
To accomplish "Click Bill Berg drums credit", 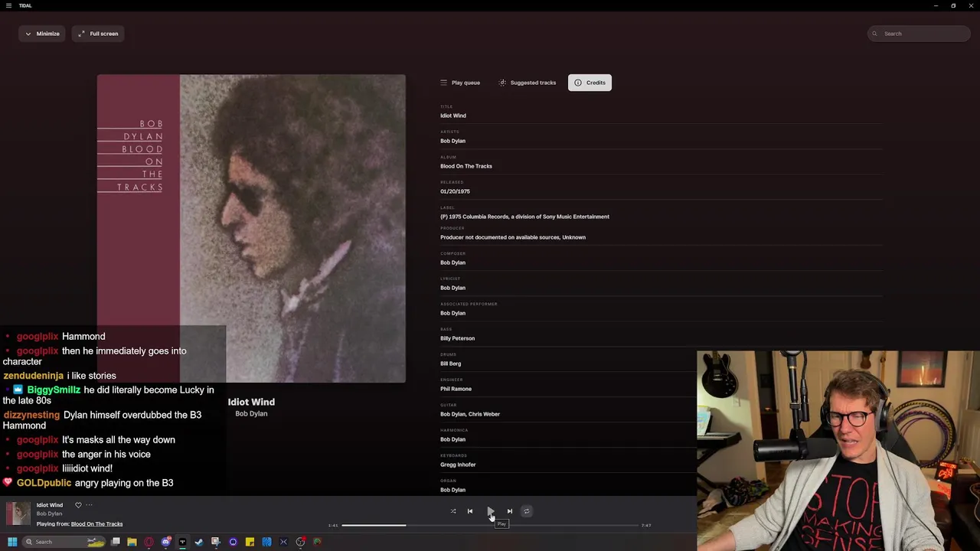I will 450,364.
